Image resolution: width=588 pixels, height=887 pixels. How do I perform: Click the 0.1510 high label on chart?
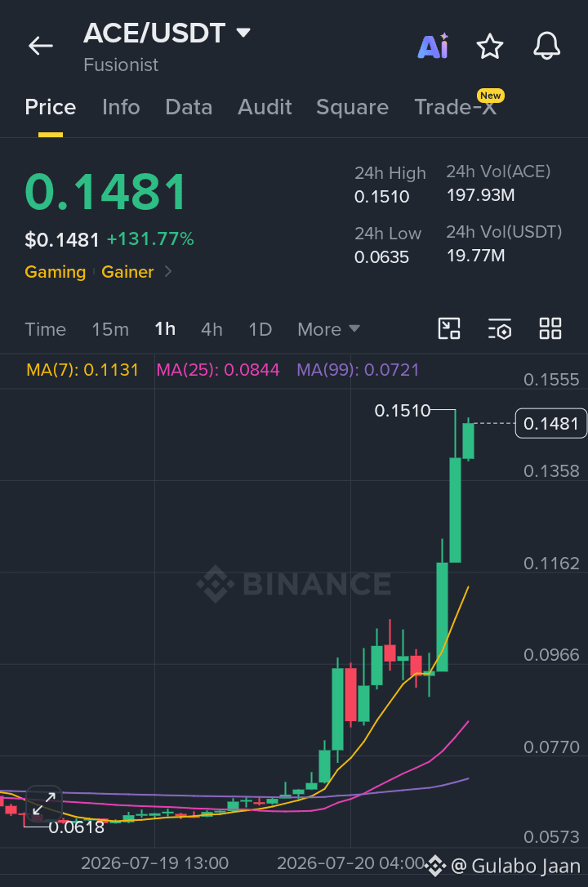[403, 411]
